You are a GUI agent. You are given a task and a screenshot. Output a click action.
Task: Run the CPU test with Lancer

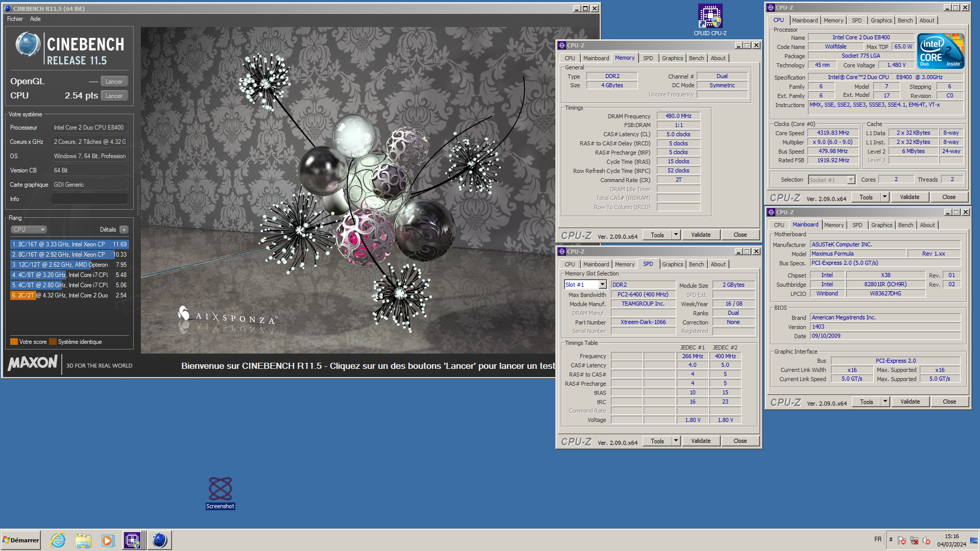[114, 96]
